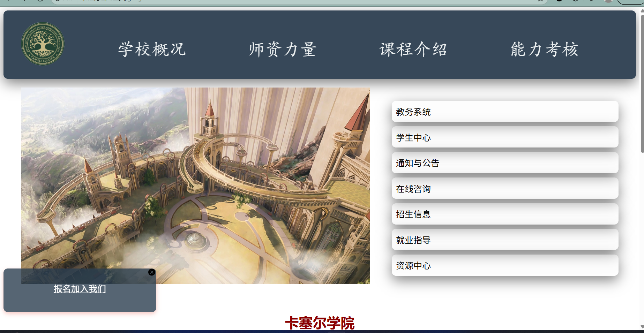Select the 能力考核 nav item
The width and height of the screenshot is (644, 333).
click(545, 49)
